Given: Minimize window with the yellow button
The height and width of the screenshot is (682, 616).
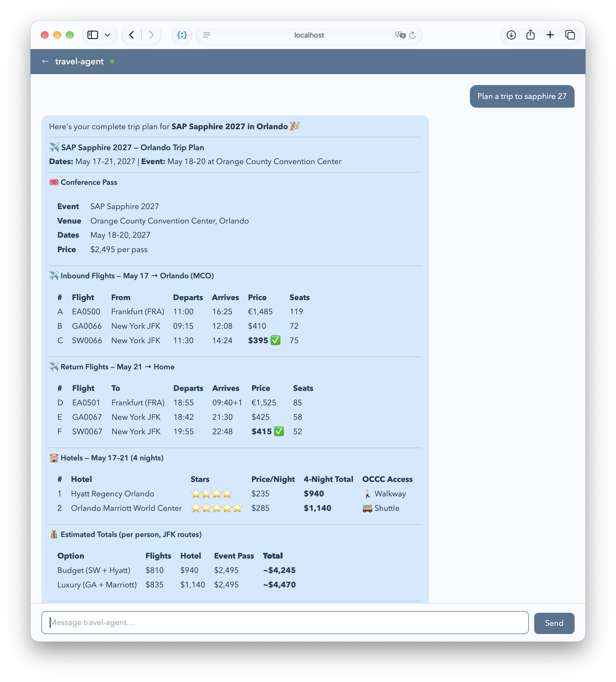Looking at the screenshot, I should pyautogui.click(x=57, y=35).
